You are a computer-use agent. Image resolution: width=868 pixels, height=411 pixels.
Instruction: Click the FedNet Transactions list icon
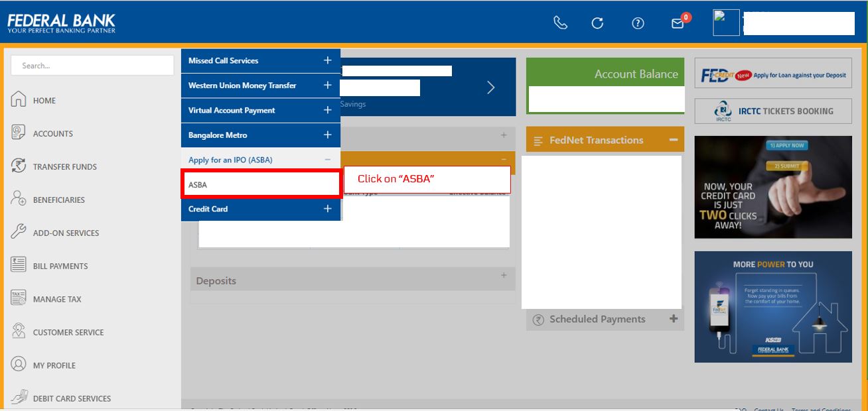[x=538, y=141]
